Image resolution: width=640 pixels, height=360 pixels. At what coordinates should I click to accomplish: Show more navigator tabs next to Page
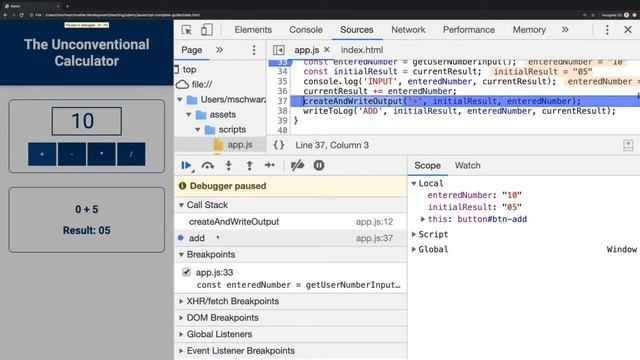(219, 50)
